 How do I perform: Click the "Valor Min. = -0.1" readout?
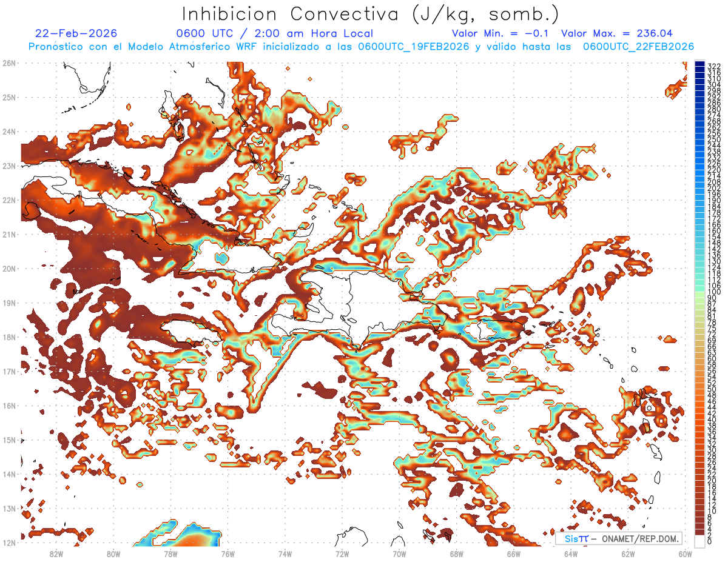pos(500,33)
